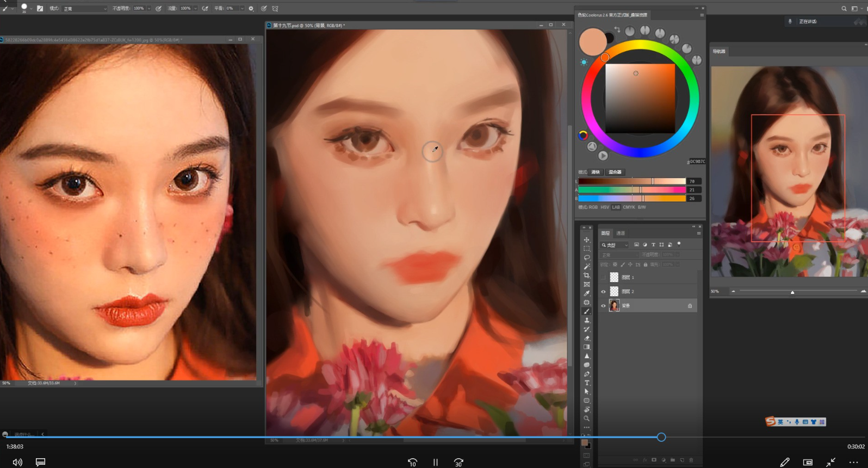Screen dimensions: 868x468
Task: Select CMYK color mode in Coolorus
Action: tap(629, 207)
